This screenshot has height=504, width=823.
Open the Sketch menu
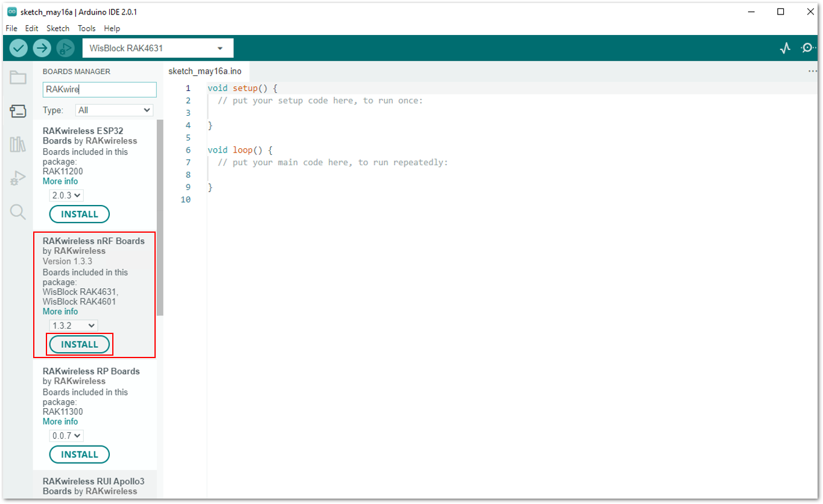click(x=58, y=28)
